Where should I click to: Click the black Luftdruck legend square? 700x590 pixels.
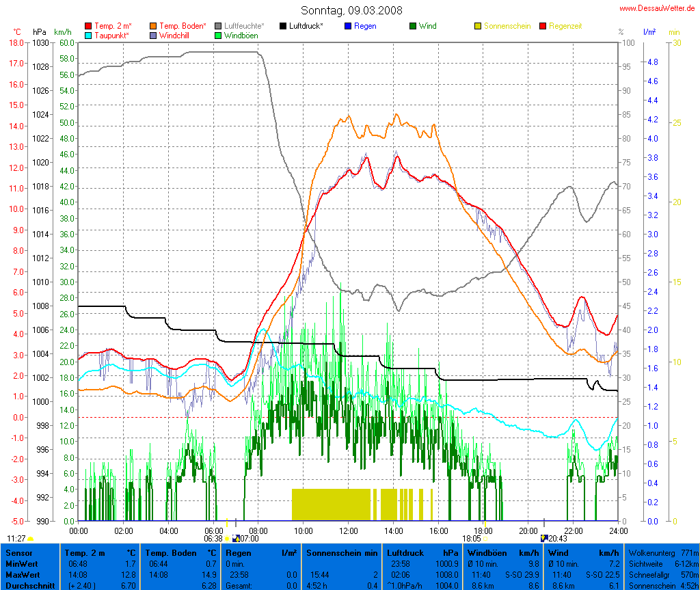tap(283, 26)
